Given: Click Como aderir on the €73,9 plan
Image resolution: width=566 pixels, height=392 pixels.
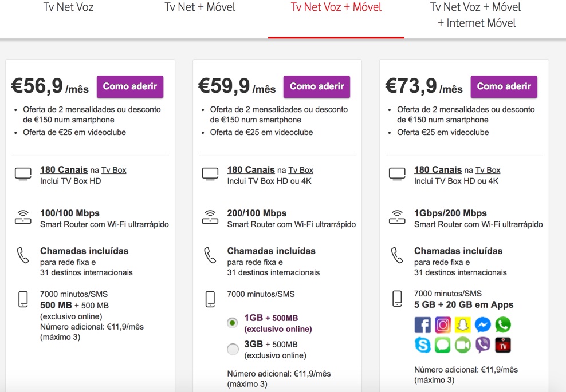Looking at the screenshot, I should pos(504,86).
